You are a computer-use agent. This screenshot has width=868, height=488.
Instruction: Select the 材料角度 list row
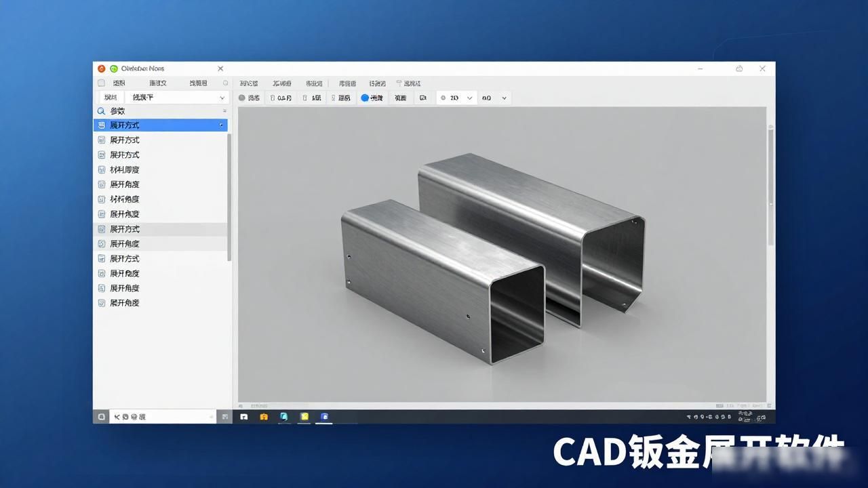160,199
